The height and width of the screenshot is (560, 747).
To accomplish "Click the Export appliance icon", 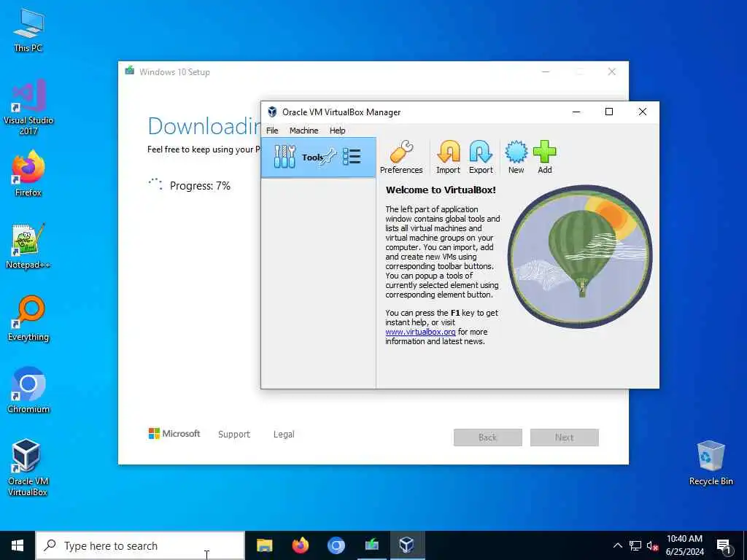I will click(x=481, y=157).
